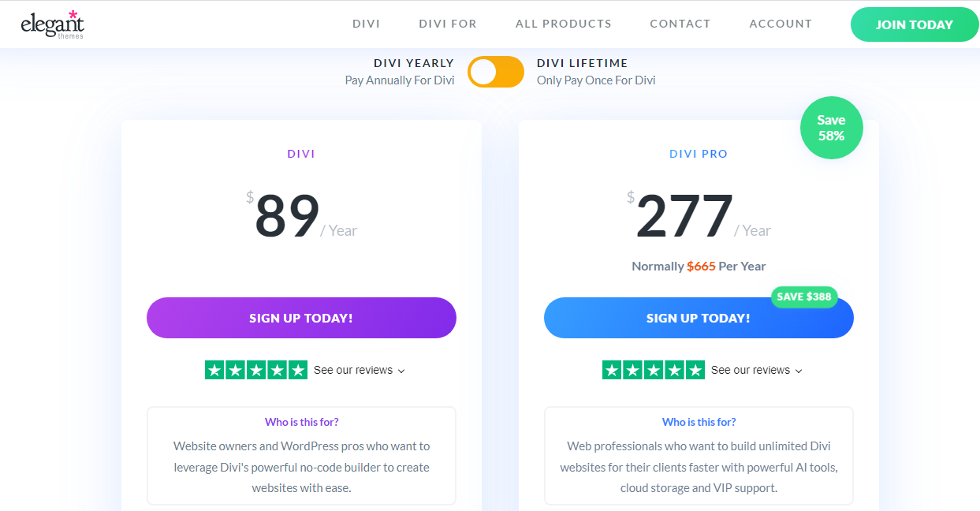Viewport: 980px width, 511px height.
Task: Select the DIVI menu item
Action: click(366, 24)
